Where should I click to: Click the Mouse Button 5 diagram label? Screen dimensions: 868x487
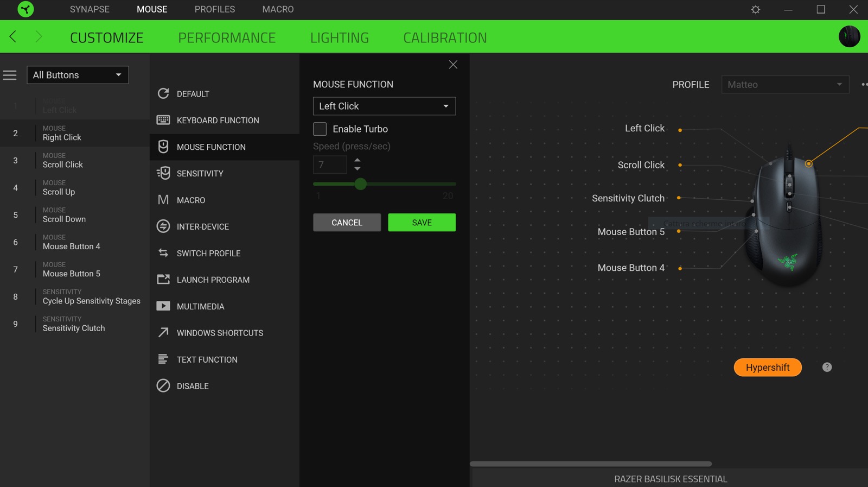coord(631,232)
